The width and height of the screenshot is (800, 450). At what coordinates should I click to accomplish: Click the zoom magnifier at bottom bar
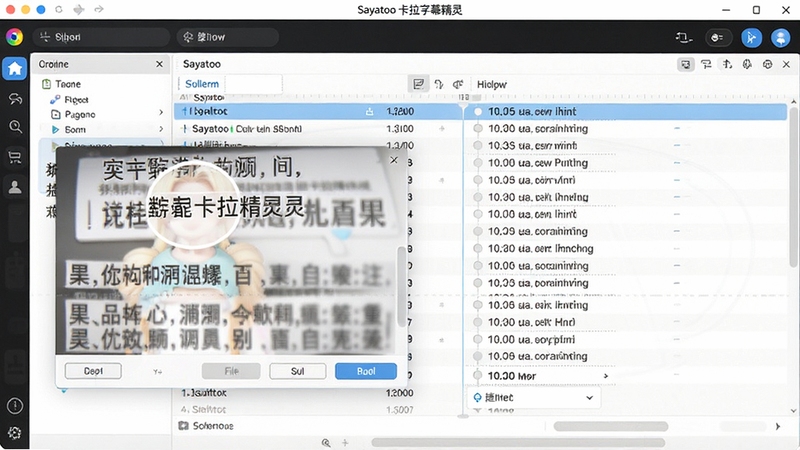326,442
